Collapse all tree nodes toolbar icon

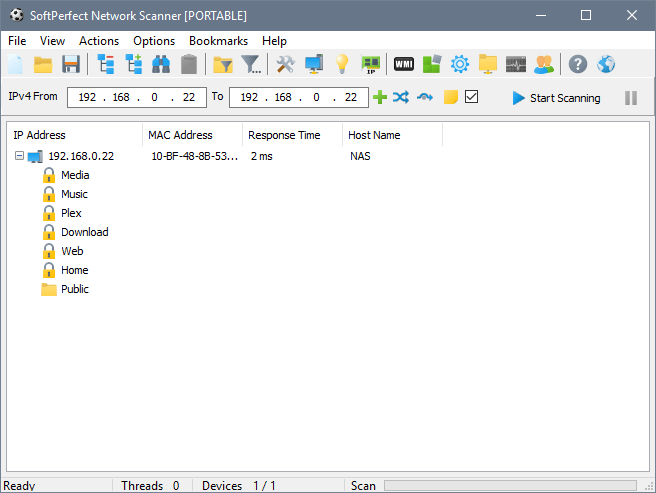click(x=106, y=64)
